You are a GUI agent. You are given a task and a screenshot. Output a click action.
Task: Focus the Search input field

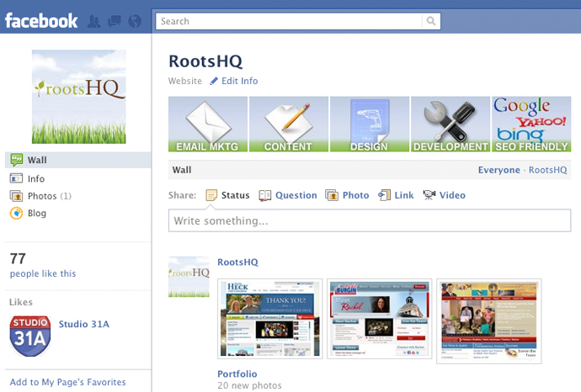[289, 21]
